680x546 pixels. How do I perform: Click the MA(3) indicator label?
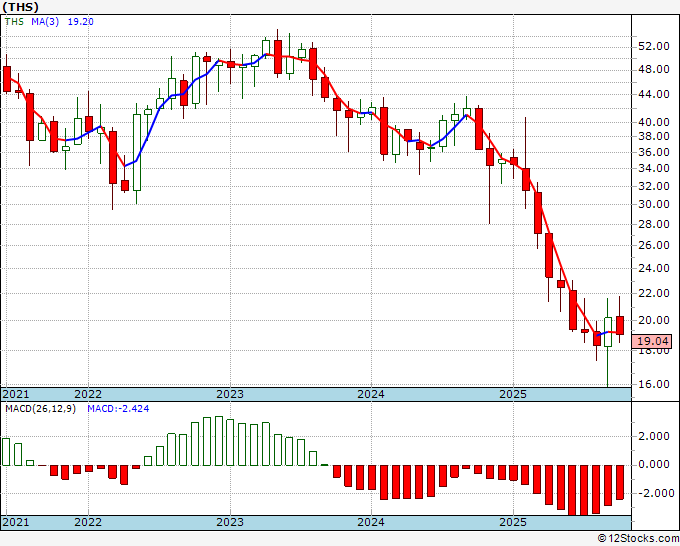click(45, 22)
